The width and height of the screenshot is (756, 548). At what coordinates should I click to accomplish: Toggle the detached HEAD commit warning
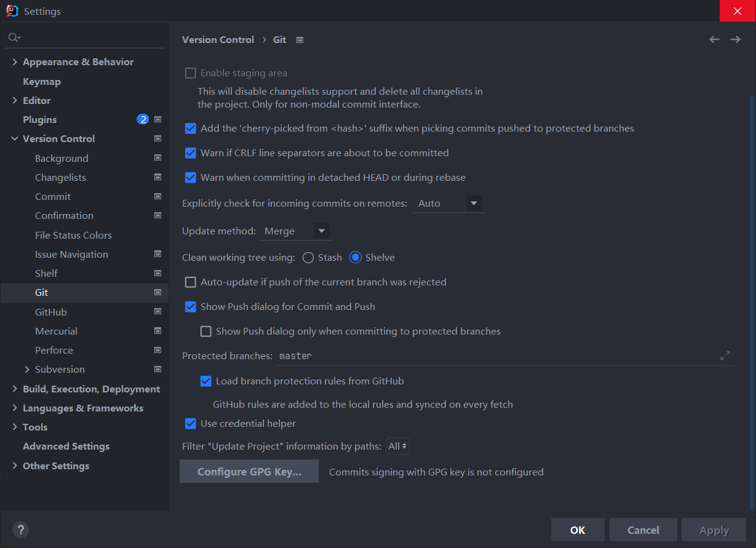click(191, 178)
